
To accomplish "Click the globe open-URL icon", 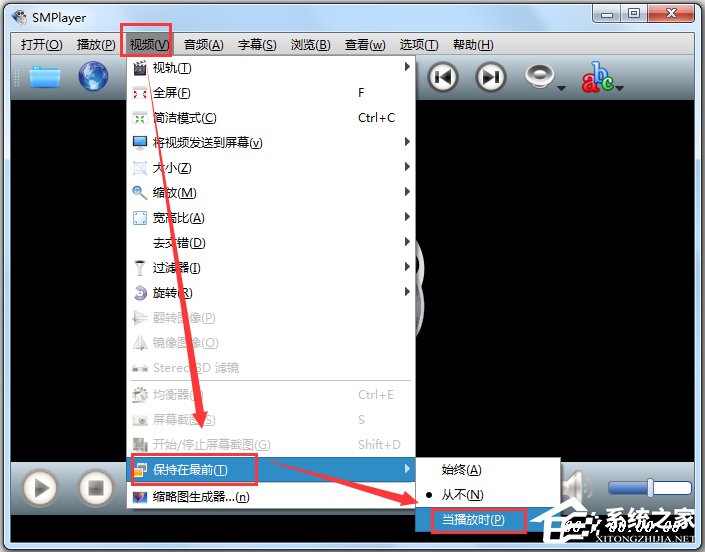I will (93, 76).
